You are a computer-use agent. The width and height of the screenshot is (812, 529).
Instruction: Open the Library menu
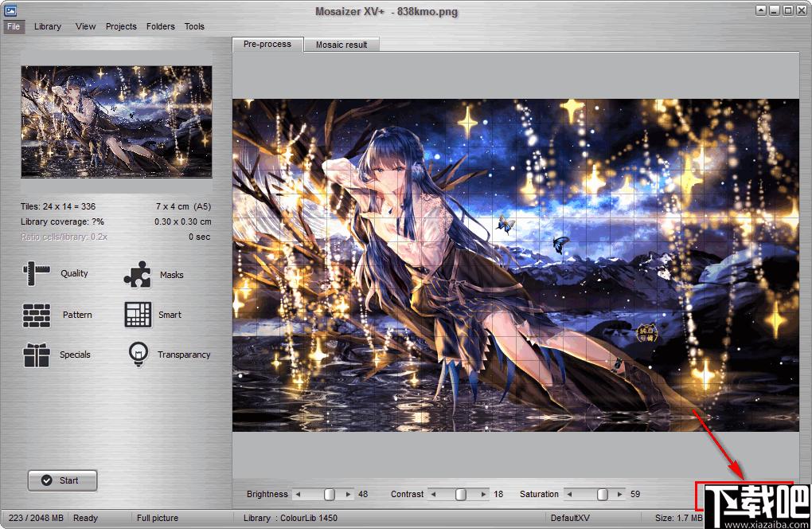(x=48, y=26)
